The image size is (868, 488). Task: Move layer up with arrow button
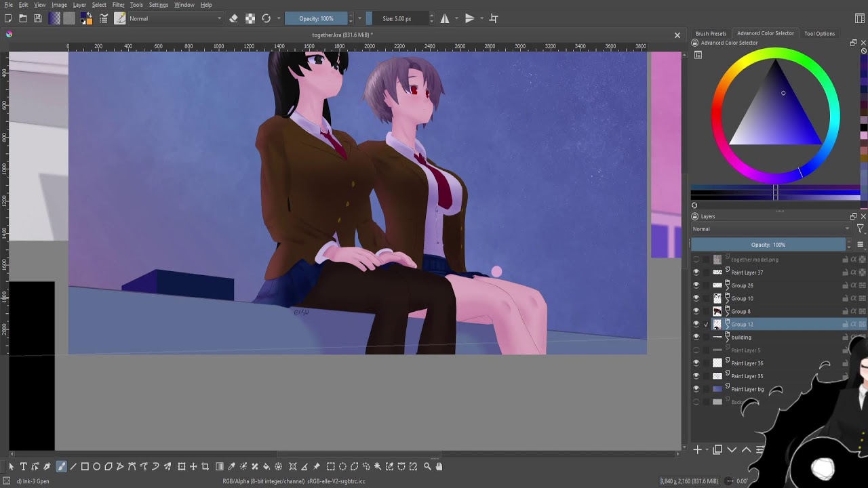746,449
